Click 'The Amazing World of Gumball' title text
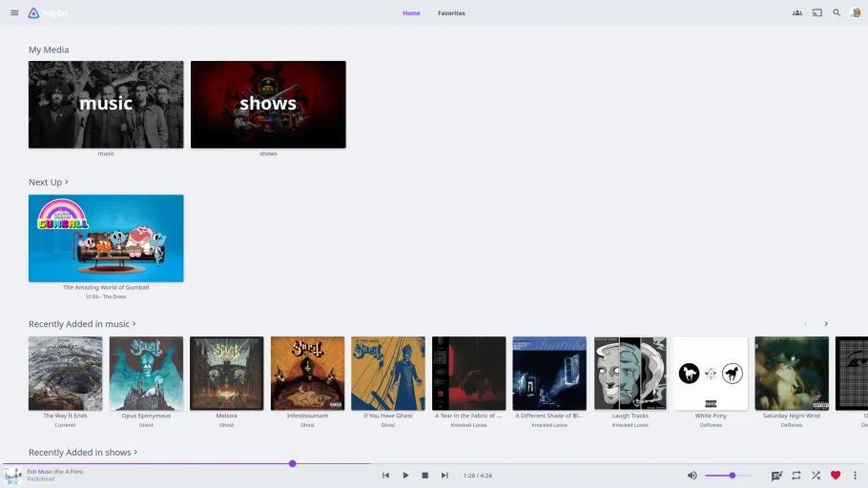The height and width of the screenshot is (488, 868). coord(106,287)
